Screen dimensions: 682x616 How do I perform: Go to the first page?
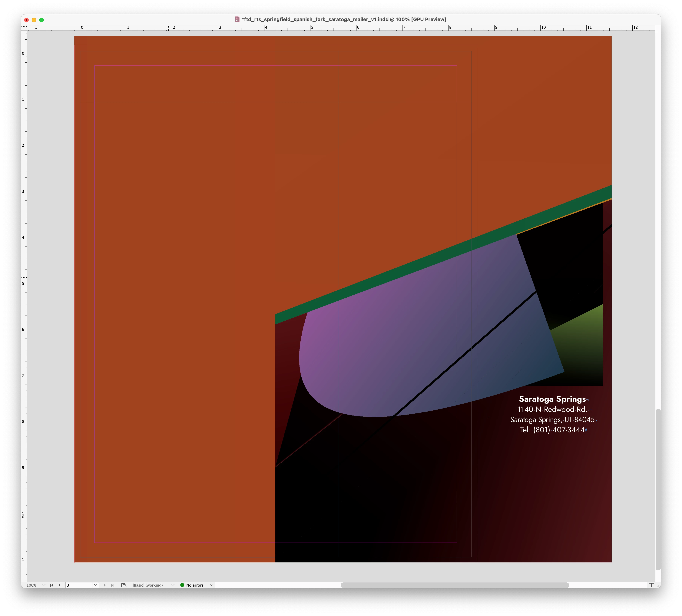(52, 585)
